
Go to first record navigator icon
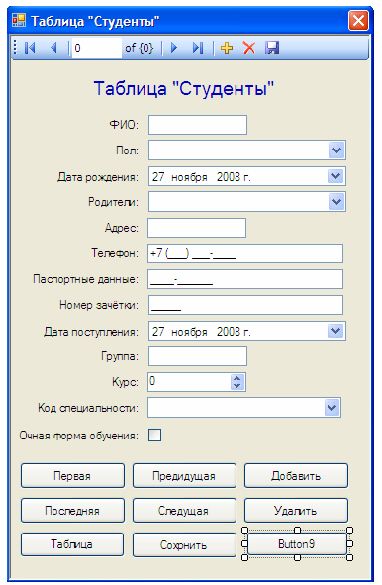coord(30,48)
